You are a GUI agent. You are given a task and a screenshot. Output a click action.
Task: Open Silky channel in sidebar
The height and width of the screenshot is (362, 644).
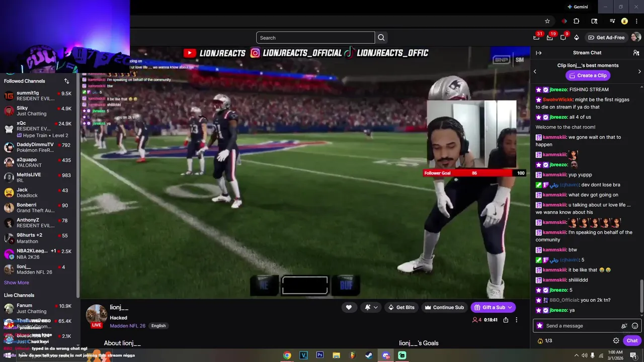[x=38, y=111]
